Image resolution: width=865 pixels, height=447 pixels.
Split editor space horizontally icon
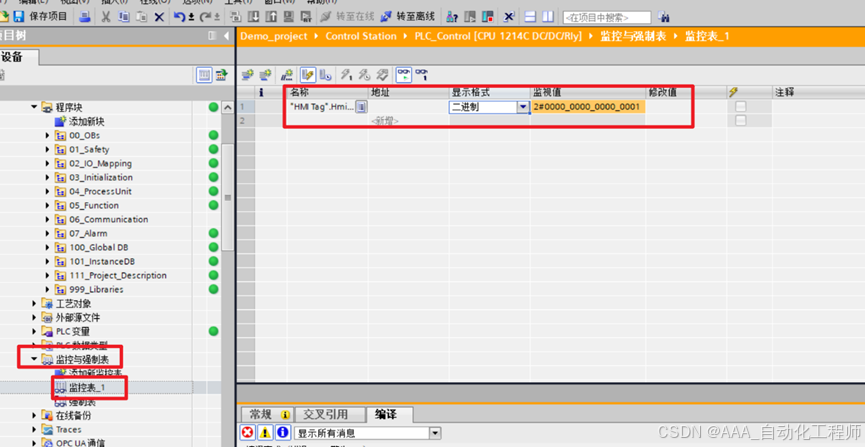[x=530, y=17]
